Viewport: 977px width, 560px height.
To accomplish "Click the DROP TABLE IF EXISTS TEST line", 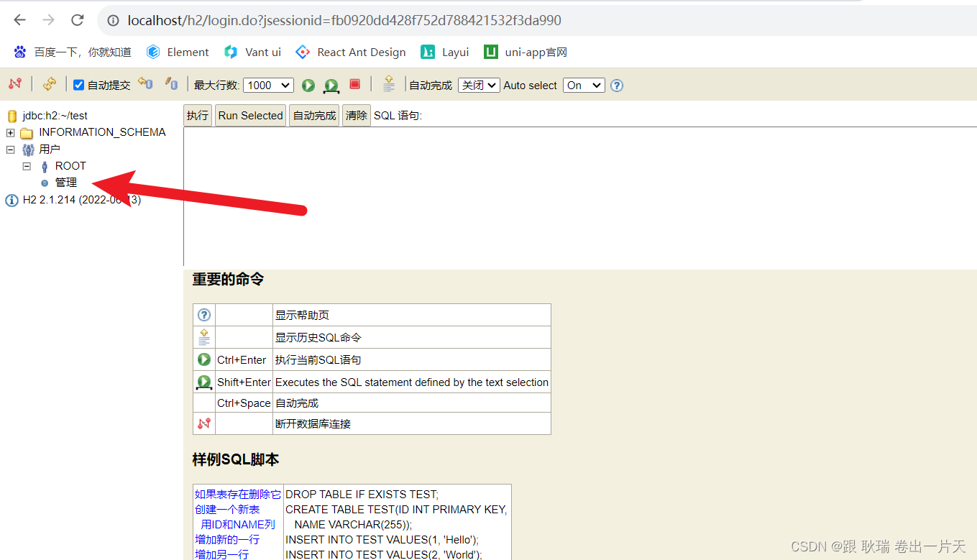I will 362,494.
